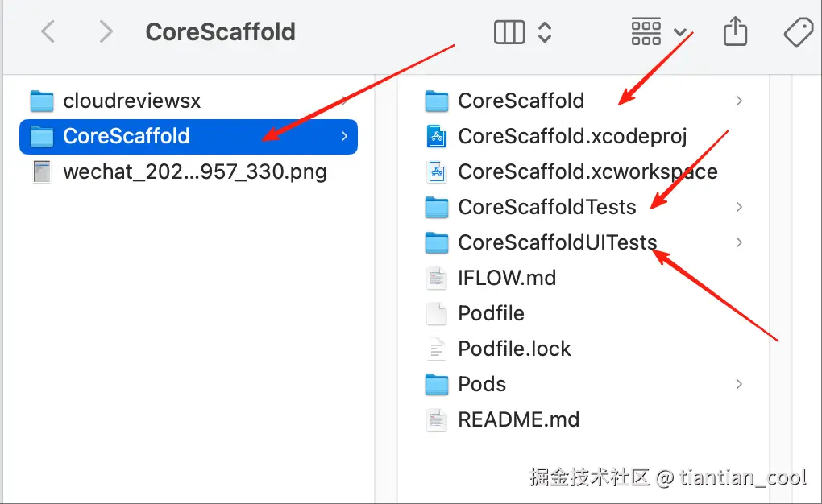
Task: Click the wechat PNG thumbnail icon
Action: [42, 171]
